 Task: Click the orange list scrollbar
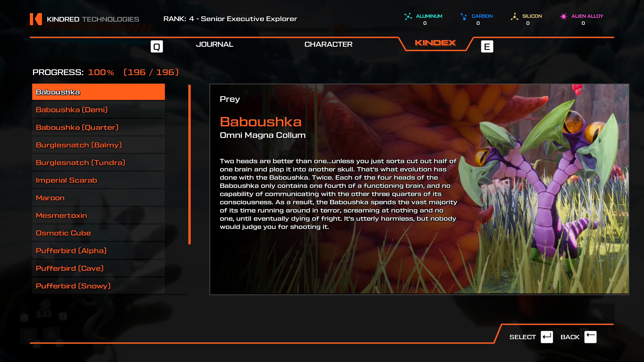(190, 164)
